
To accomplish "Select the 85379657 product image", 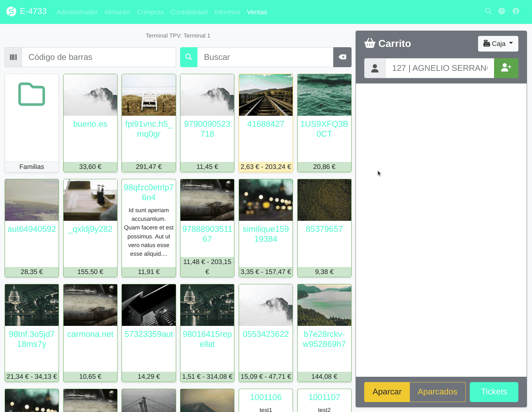I will (324, 200).
